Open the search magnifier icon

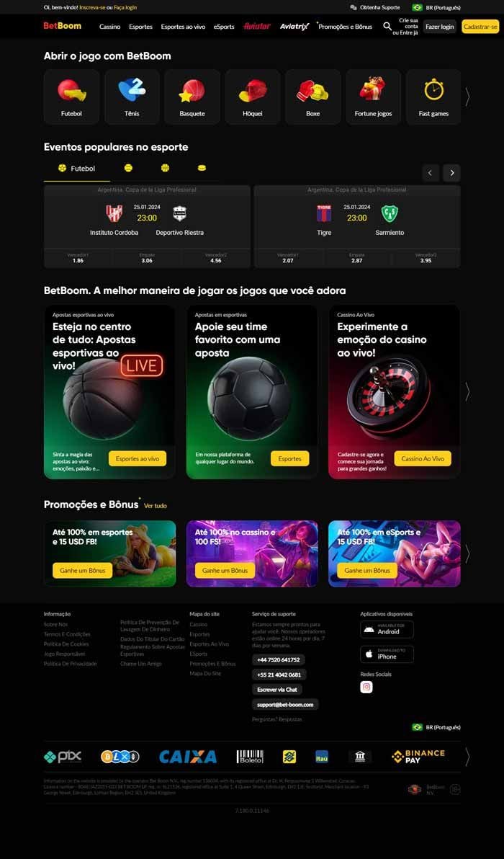coord(387,26)
